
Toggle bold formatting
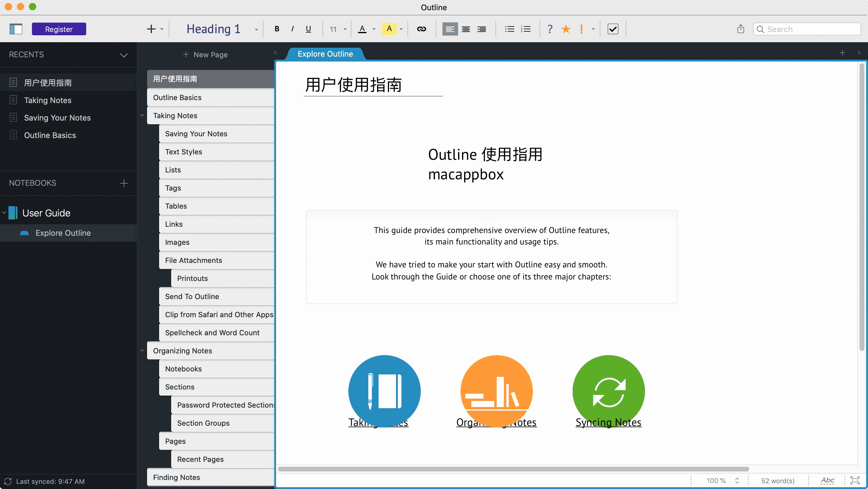click(x=277, y=29)
